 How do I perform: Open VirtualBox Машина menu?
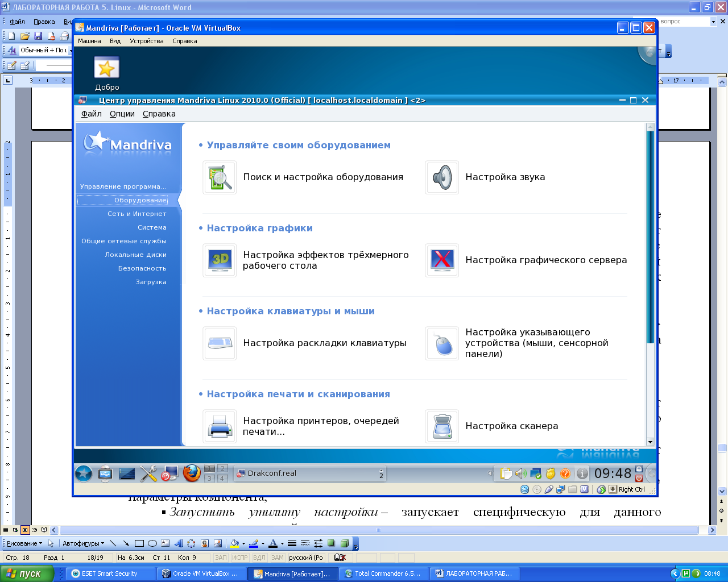point(89,41)
